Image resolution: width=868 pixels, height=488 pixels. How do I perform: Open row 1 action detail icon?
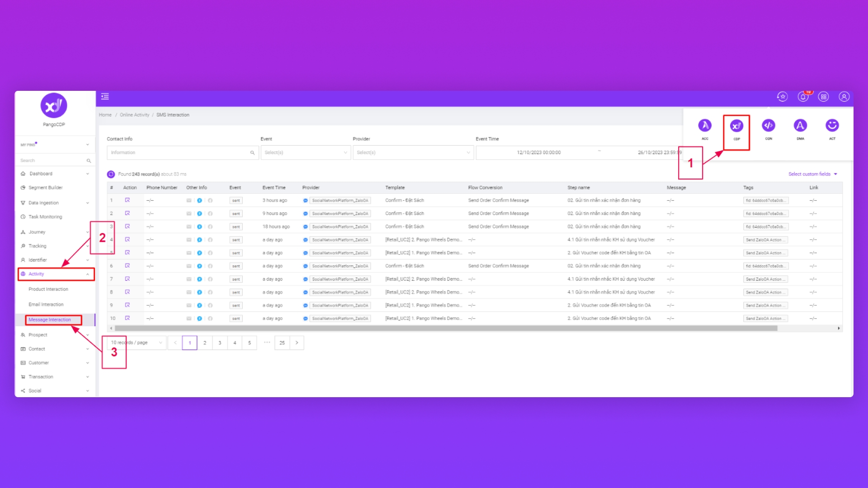127,200
